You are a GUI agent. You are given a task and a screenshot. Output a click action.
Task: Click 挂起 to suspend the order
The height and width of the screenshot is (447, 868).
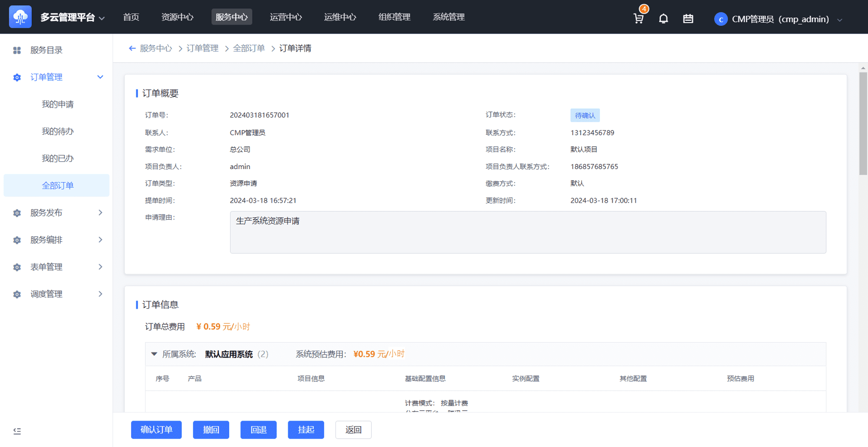pyautogui.click(x=306, y=430)
